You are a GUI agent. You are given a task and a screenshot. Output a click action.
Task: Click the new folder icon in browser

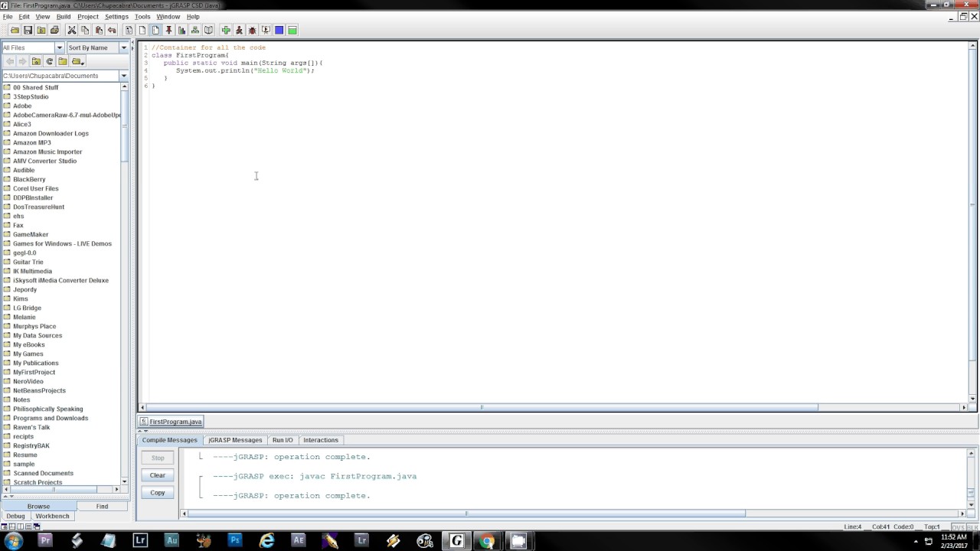click(x=63, y=61)
